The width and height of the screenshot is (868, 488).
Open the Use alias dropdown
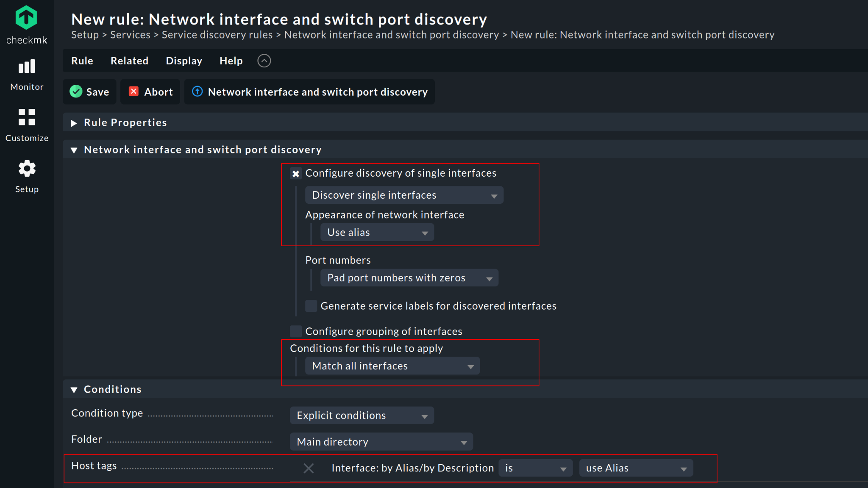(377, 233)
